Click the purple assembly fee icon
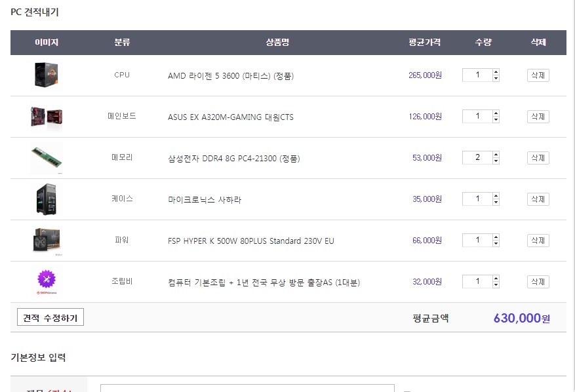The image size is (575, 392). [x=47, y=281]
